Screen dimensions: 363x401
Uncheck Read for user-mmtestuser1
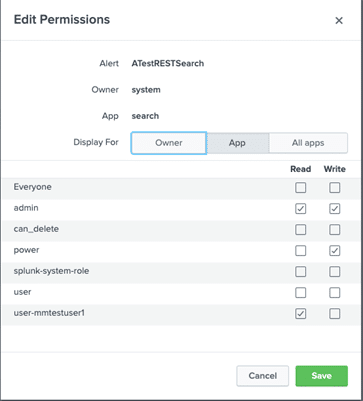(x=301, y=314)
